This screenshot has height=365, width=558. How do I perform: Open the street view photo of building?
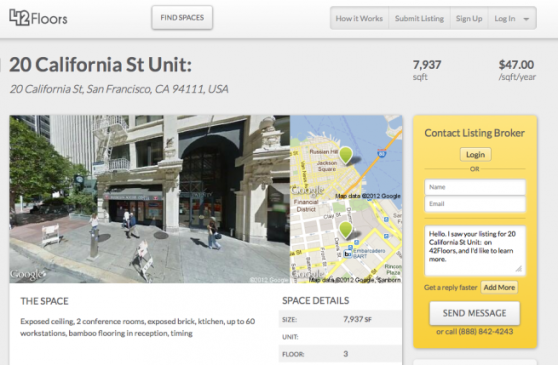click(149, 199)
